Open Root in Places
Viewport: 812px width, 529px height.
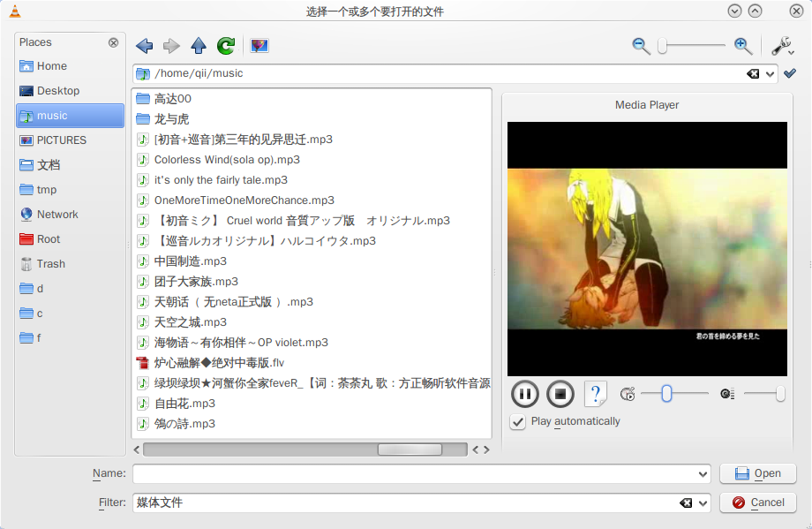click(x=70, y=239)
